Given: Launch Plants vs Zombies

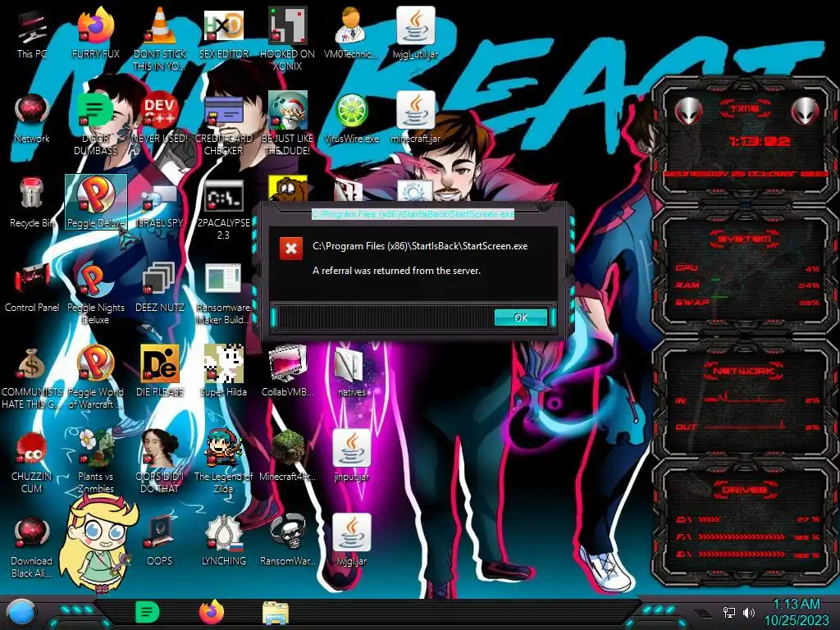Looking at the screenshot, I should coord(96,463).
